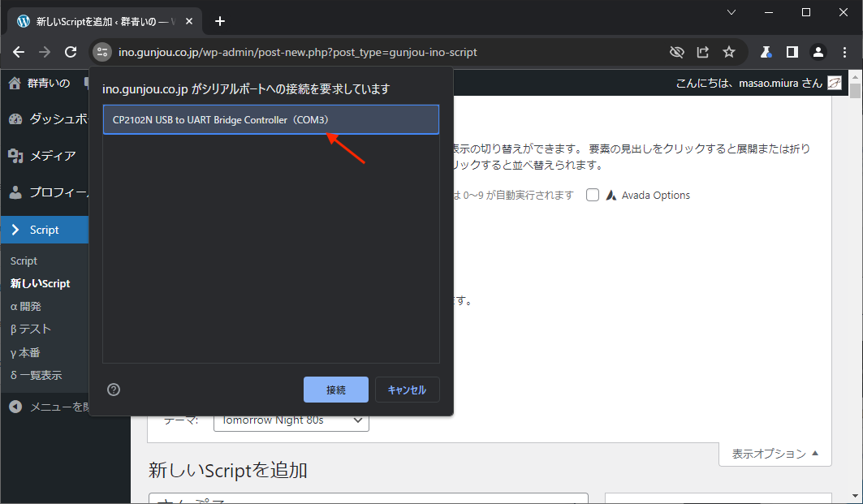The image size is (863, 504).
Task: Click the browser back arrow
Action: (x=19, y=52)
